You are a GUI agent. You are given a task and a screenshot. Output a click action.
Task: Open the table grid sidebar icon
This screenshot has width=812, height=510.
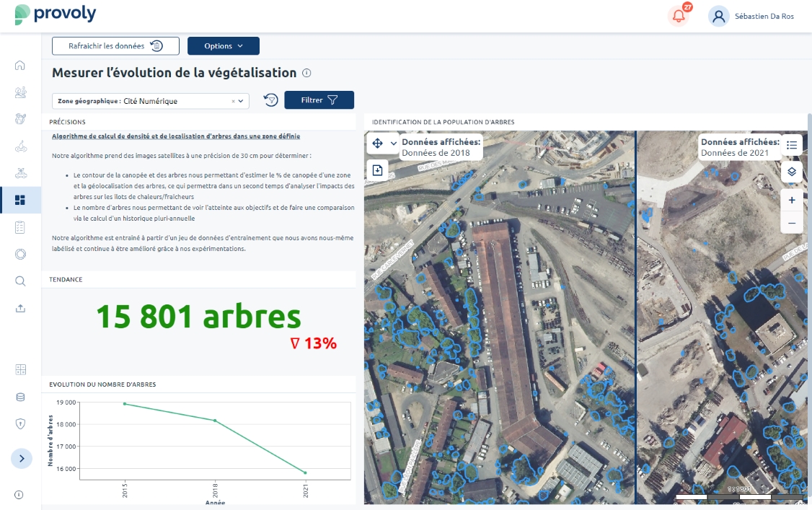click(20, 369)
